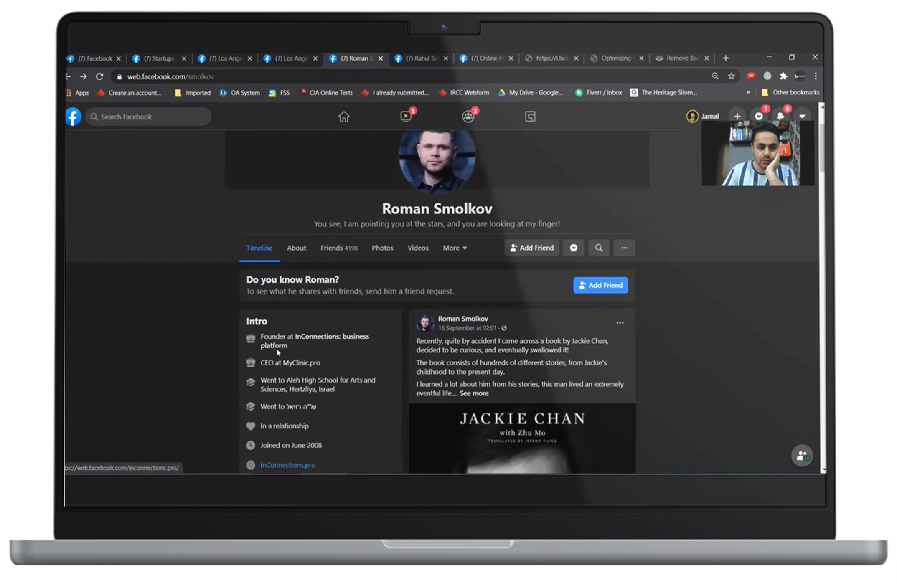Viewport: 897px width, 588px height.
Task: Click post timestamp 16 September at 02:01
Action: pos(467,328)
